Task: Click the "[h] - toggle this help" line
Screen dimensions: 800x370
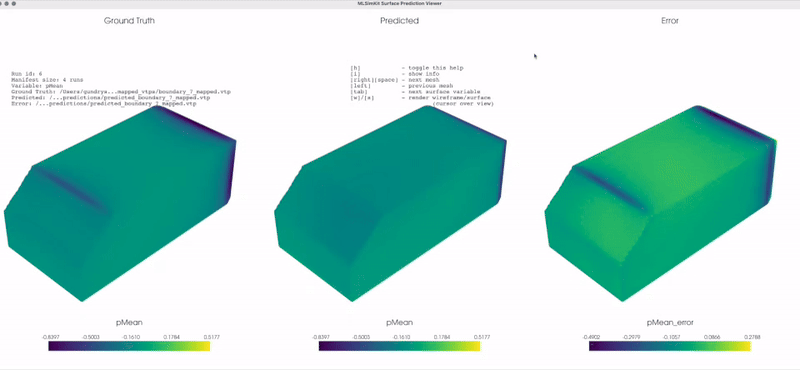Action: (x=407, y=68)
